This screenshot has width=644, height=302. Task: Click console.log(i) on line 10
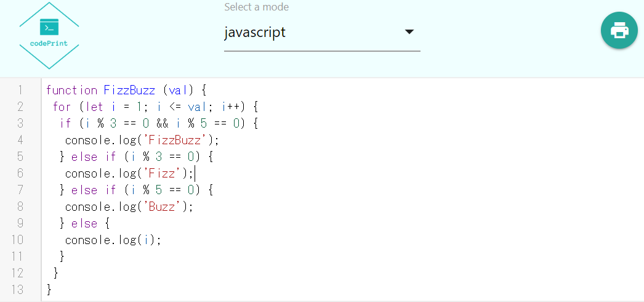[113, 240]
